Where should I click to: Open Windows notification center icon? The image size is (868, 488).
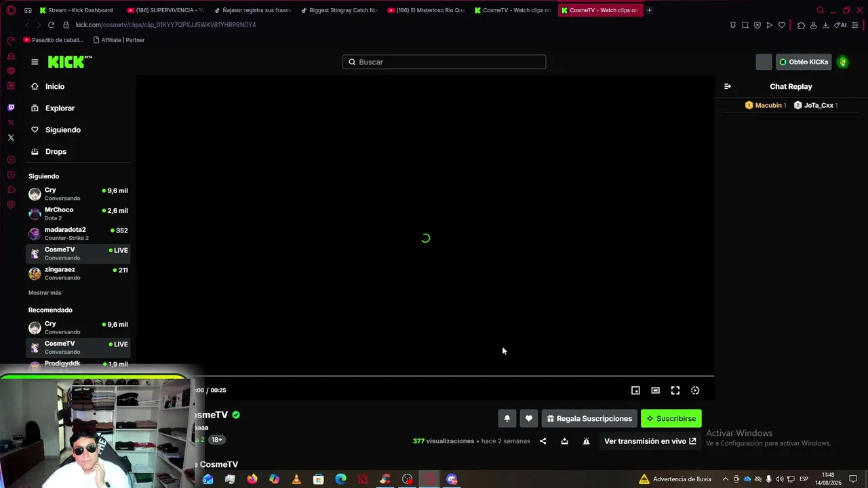click(853, 479)
